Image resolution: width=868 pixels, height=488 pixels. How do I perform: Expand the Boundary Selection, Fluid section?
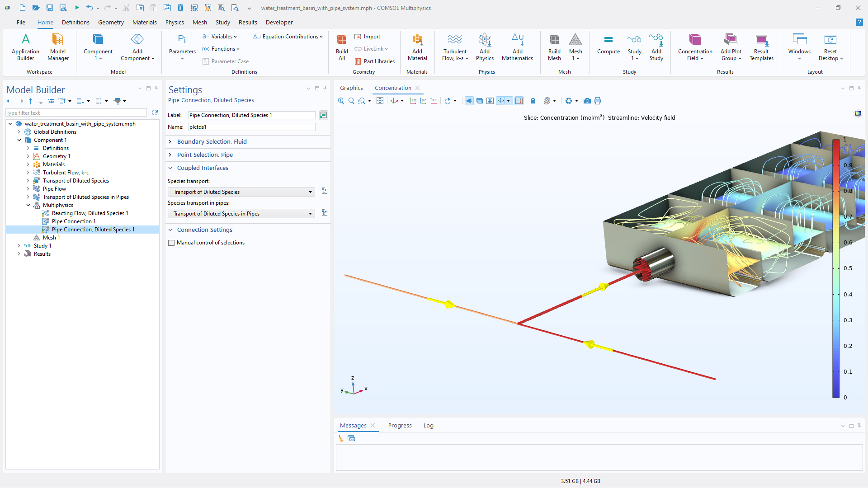212,141
